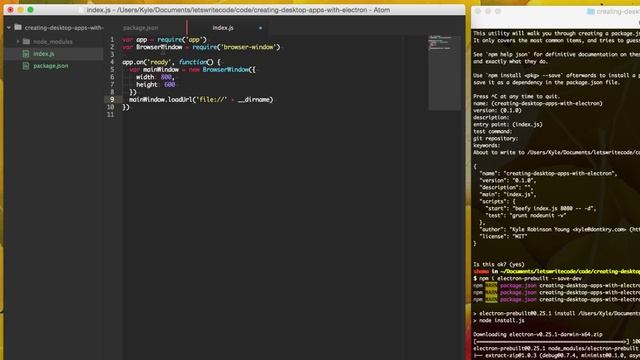
Task: Click on the mainWindow.loadUrl code line
Action: pyautogui.click(x=201, y=100)
